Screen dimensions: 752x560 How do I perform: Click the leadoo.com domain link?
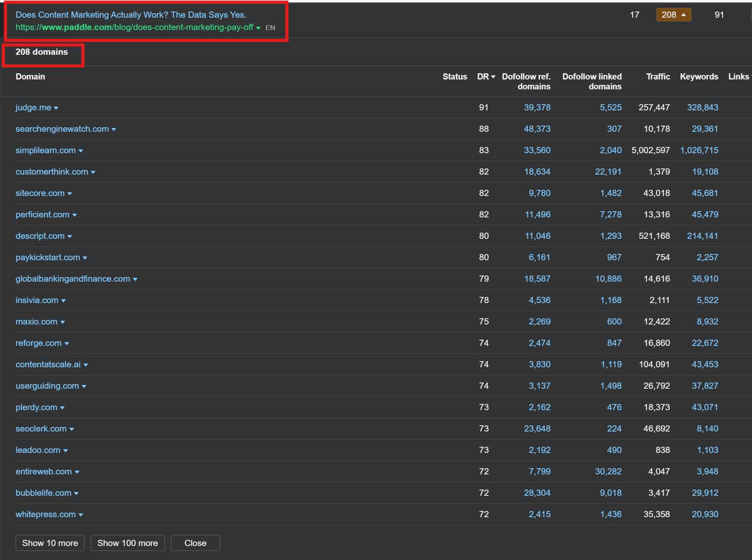[x=38, y=450]
